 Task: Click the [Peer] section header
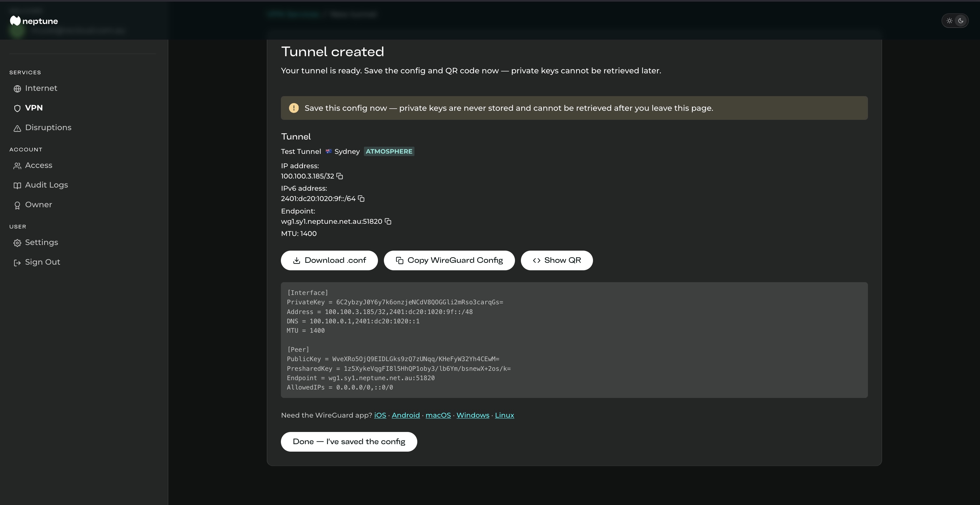click(298, 349)
